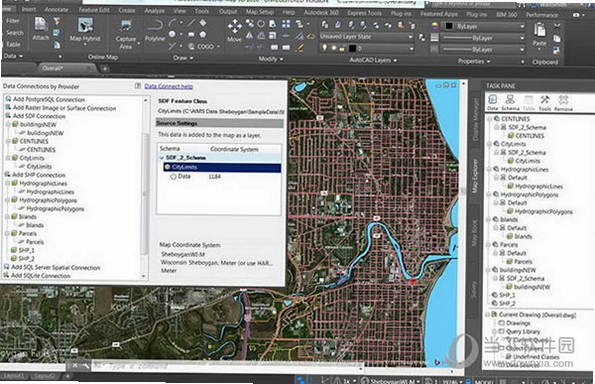Select the Move tool
The image size is (595, 384).
coord(234,30)
